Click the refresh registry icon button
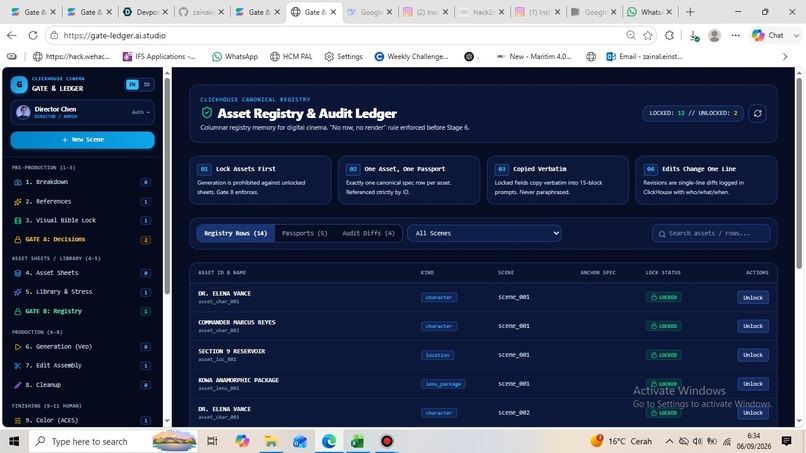The width and height of the screenshot is (806, 453). tap(757, 113)
